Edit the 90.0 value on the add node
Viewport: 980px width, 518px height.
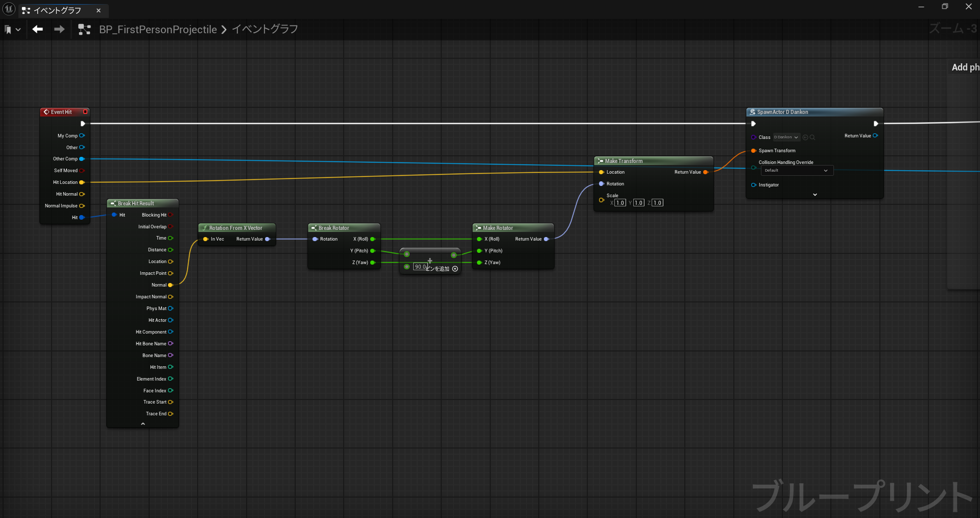coord(420,267)
